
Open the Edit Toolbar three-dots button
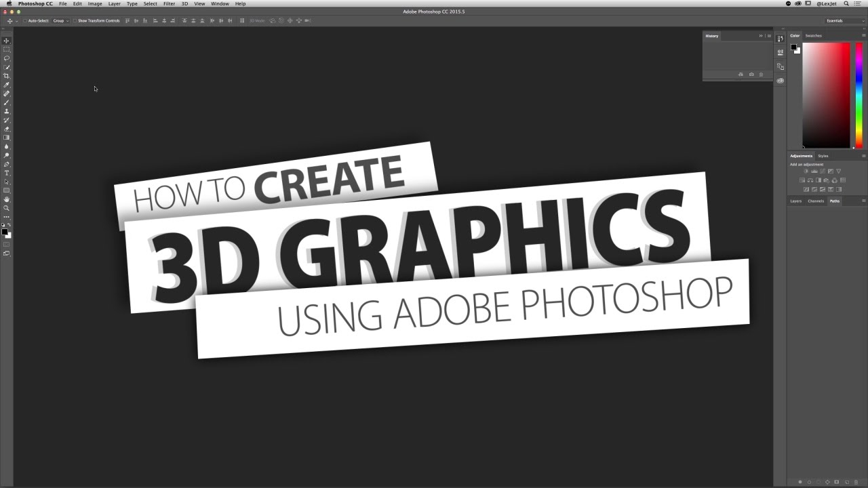(7, 217)
